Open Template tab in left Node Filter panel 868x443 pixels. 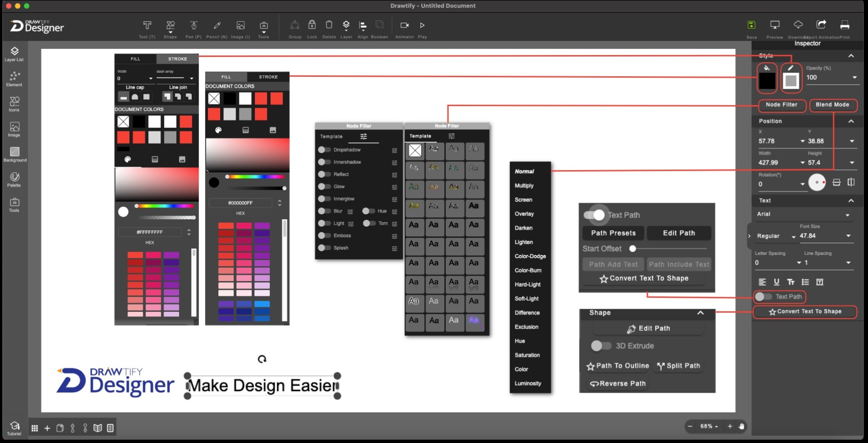pyautogui.click(x=331, y=137)
